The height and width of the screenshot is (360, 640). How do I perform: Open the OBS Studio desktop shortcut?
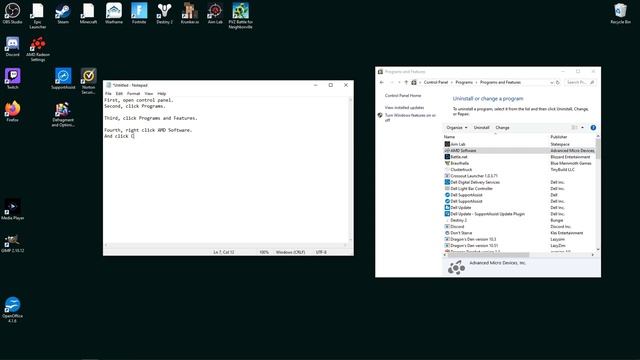click(x=12, y=13)
